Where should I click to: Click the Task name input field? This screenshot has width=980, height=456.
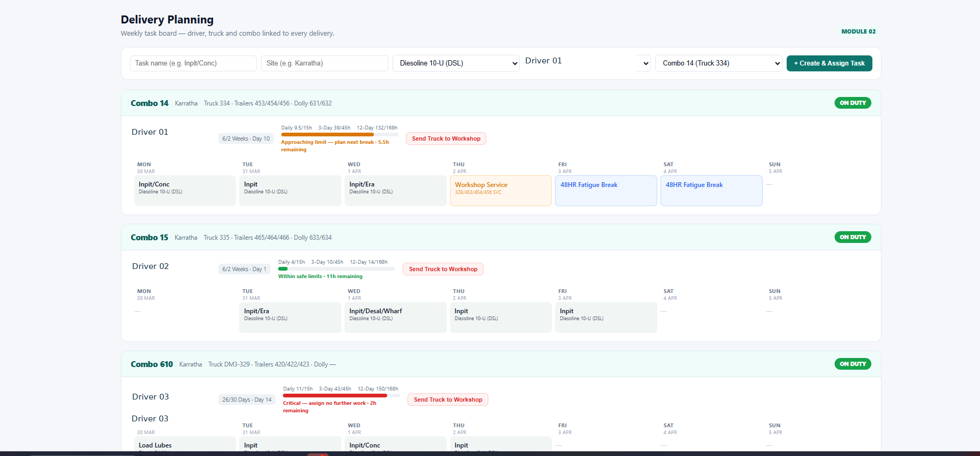[x=193, y=63]
